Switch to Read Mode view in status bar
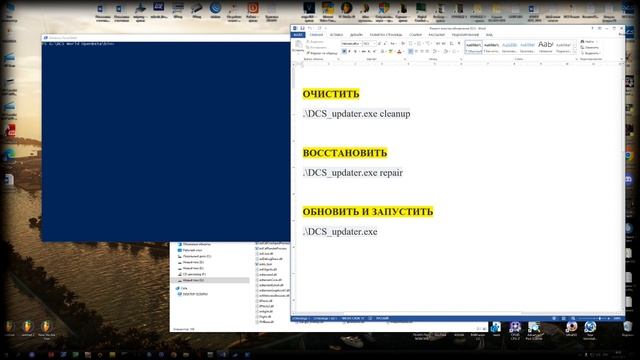The height and width of the screenshot is (360, 640). click(554, 318)
